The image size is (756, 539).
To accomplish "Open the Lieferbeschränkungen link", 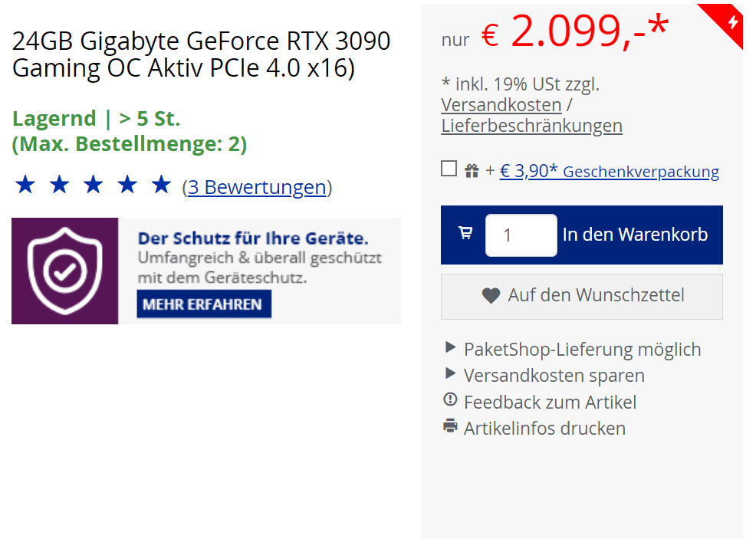I will [531, 126].
